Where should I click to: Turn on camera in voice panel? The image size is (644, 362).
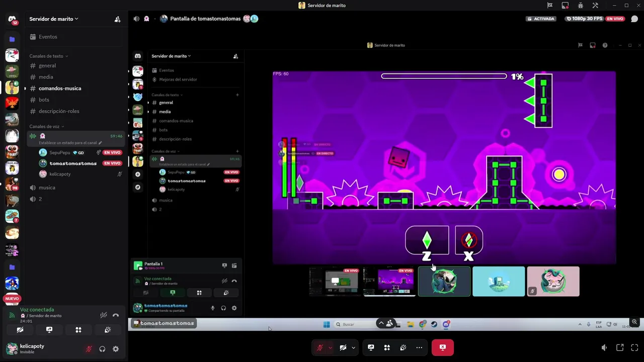[x=20, y=330]
